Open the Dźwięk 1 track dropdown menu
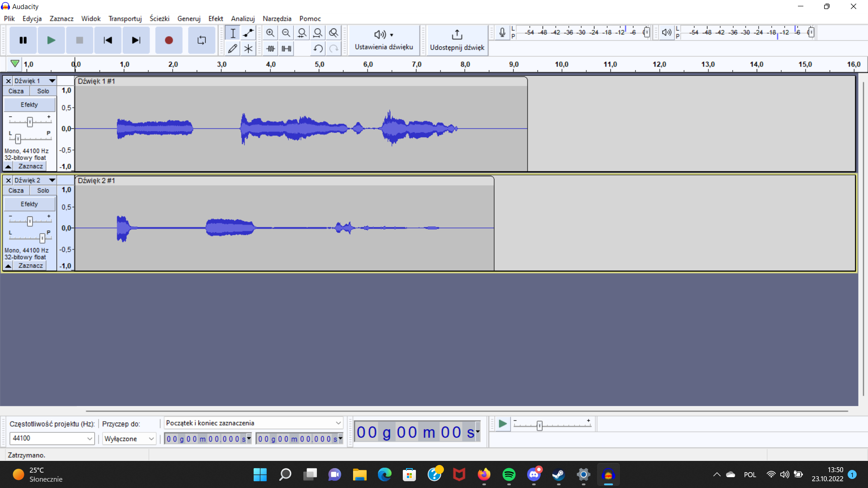 coord(52,81)
